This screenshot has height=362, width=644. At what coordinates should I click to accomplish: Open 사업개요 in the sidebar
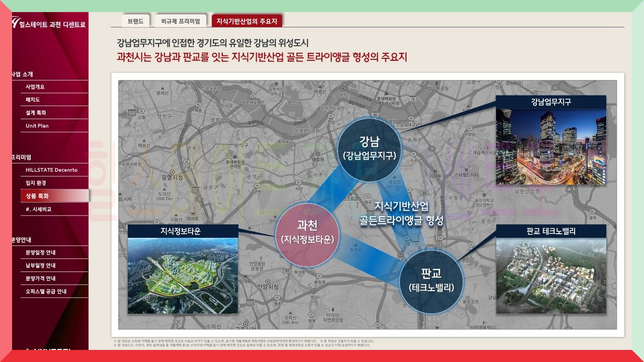coord(54,87)
